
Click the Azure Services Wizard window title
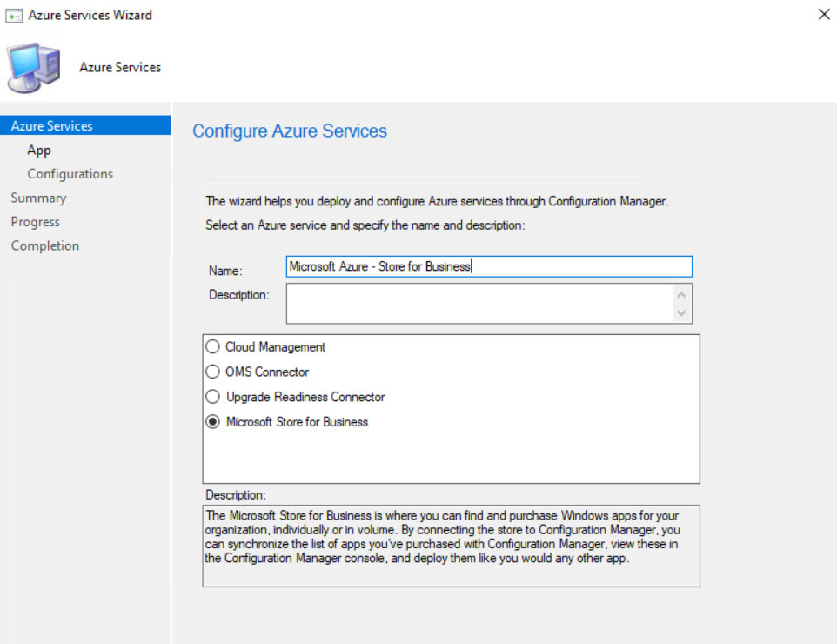click(x=90, y=15)
